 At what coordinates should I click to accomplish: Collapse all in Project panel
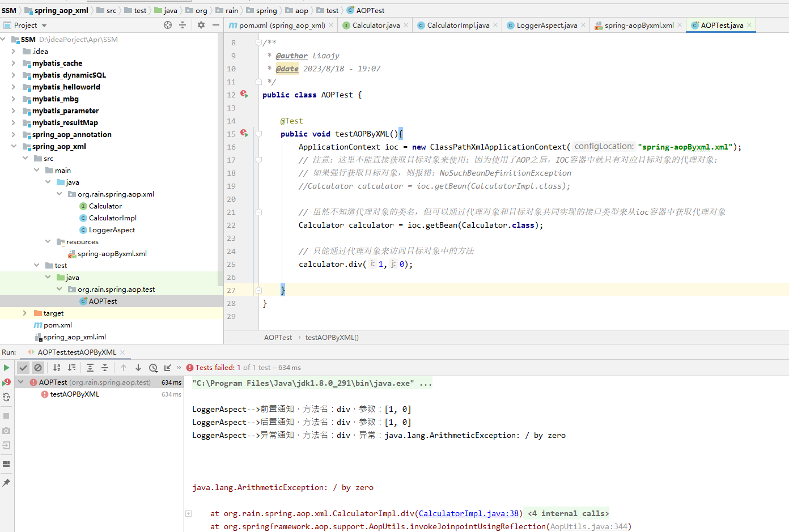pos(183,25)
